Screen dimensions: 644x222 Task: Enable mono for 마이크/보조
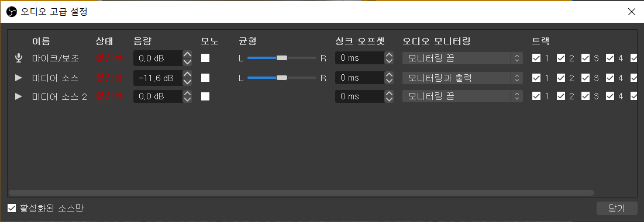205,58
